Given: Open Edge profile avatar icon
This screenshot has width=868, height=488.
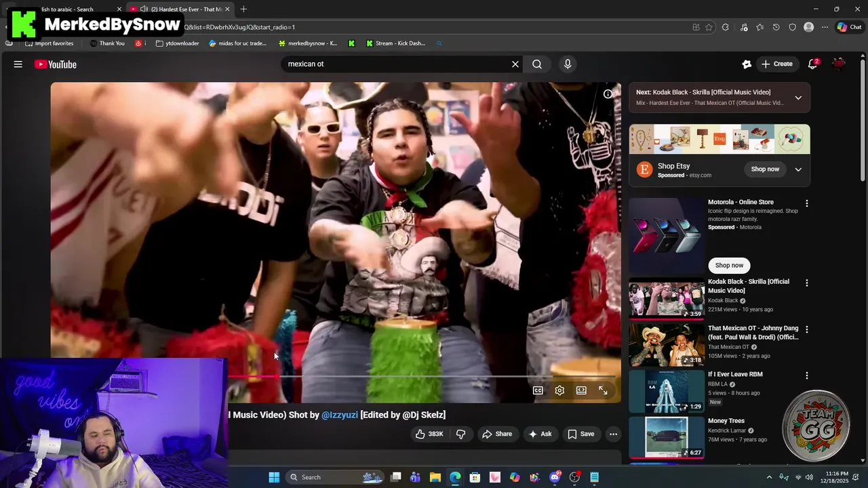Looking at the screenshot, I should pyautogui.click(x=808, y=27).
